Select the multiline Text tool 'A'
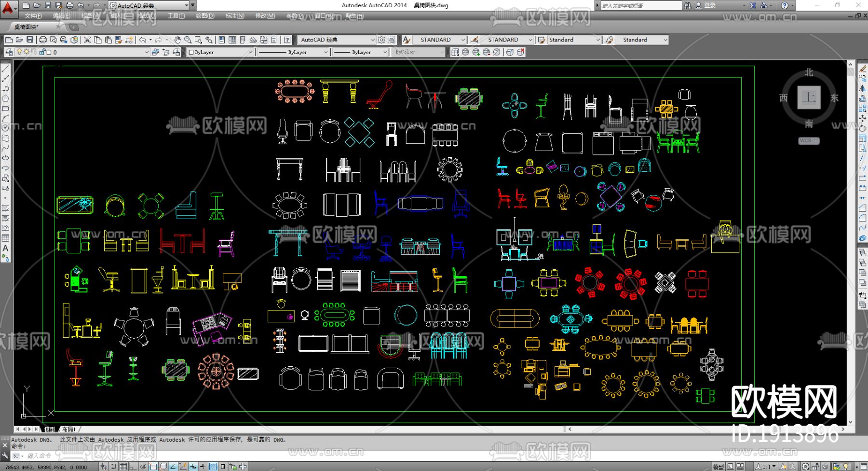This screenshot has width=868, height=471. (6, 248)
